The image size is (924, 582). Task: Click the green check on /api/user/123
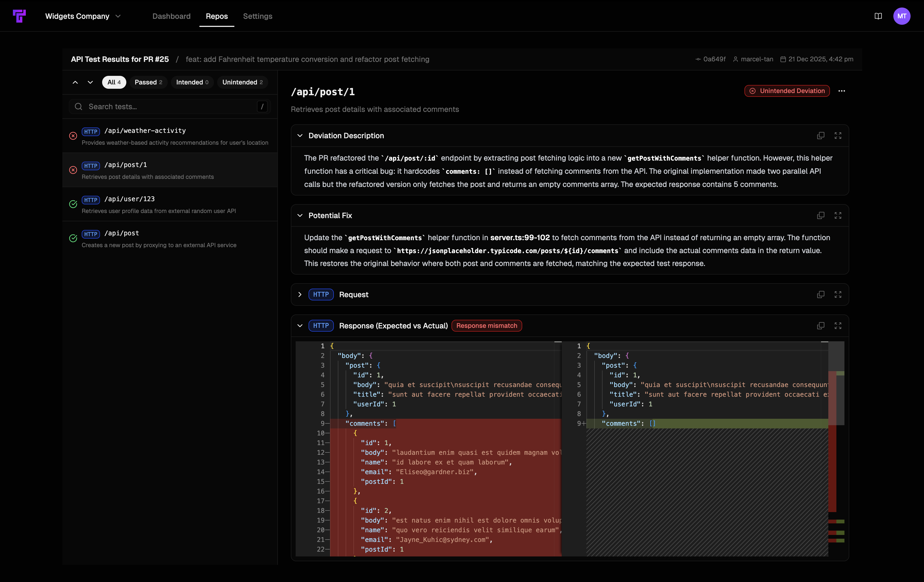(x=73, y=205)
